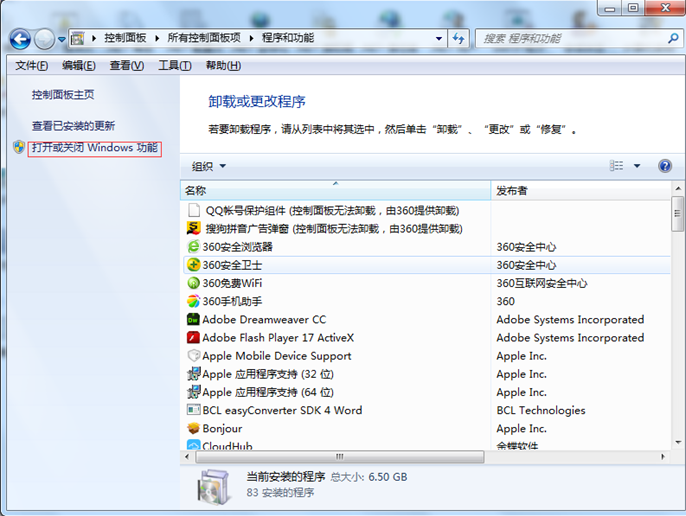
Task: Open 查看已安装的更新 link
Action: coord(74,126)
